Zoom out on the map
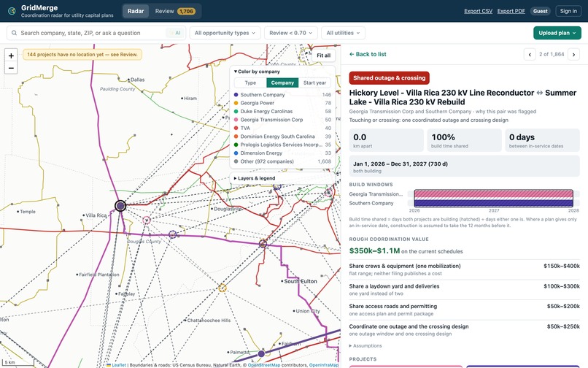This screenshot has width=588, height=368. click(x=11, y=68)
